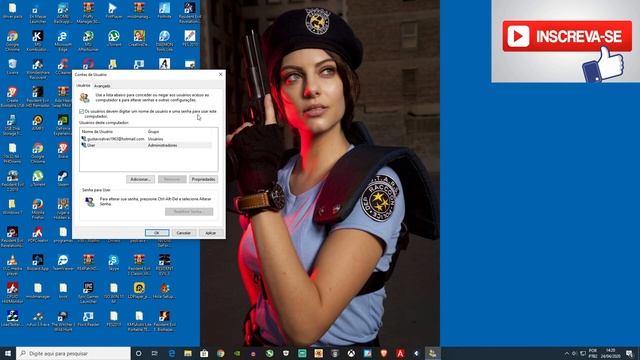Toggle the users must enter name and password checkbox
Viewport: 640px width, 360px height.
82,111
